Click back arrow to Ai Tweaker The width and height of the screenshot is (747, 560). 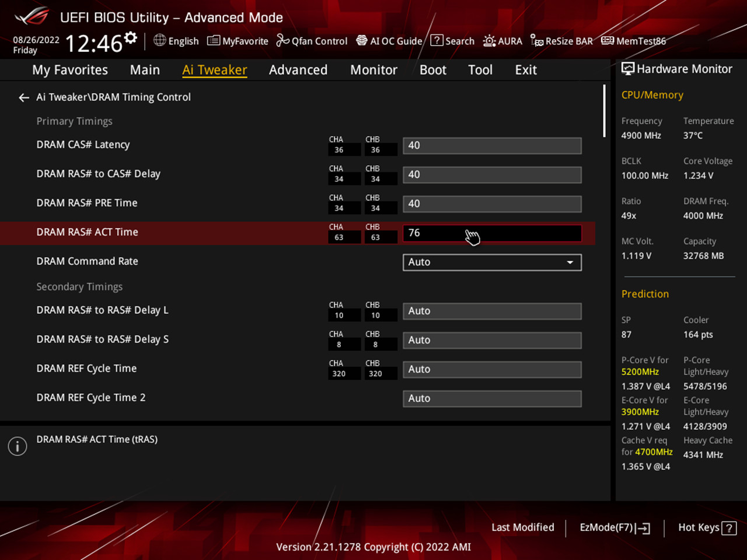(x=24, y=97)
